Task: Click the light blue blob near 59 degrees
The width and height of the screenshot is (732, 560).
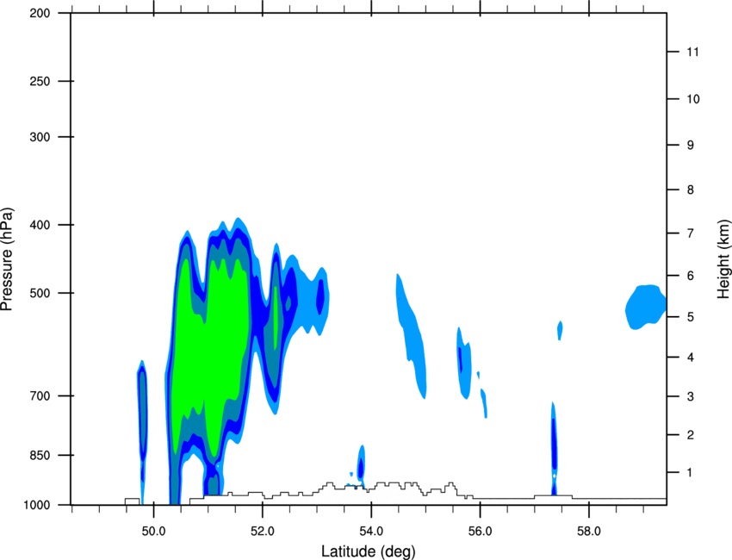Action: click(646, 307)
